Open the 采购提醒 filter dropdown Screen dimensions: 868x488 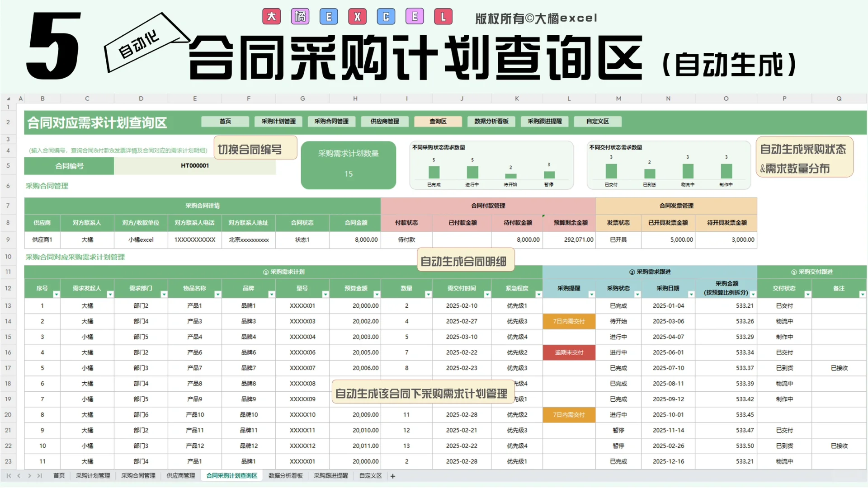(591, 295)
